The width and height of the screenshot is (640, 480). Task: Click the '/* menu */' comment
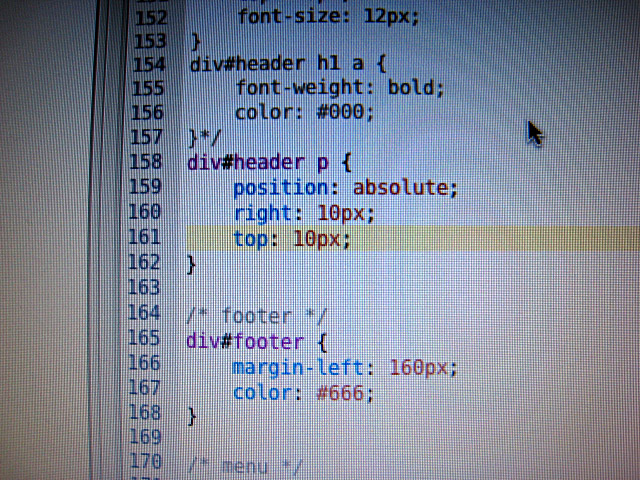244,467
